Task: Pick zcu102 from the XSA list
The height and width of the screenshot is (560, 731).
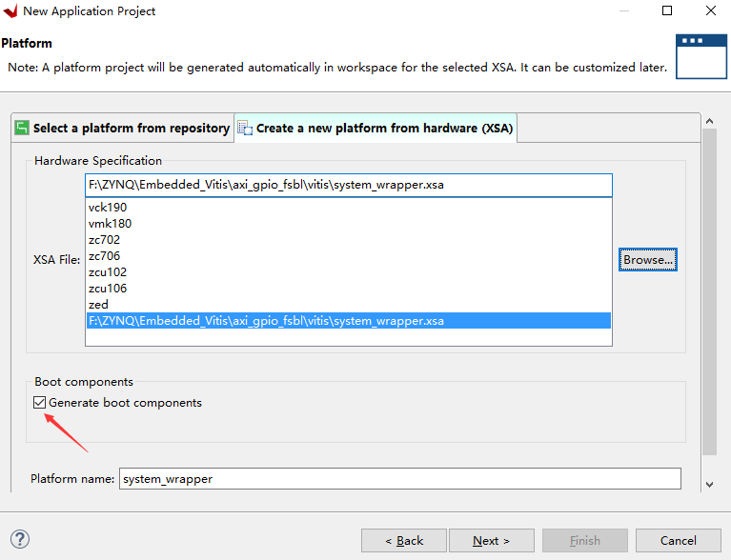Action: (349, 272)
